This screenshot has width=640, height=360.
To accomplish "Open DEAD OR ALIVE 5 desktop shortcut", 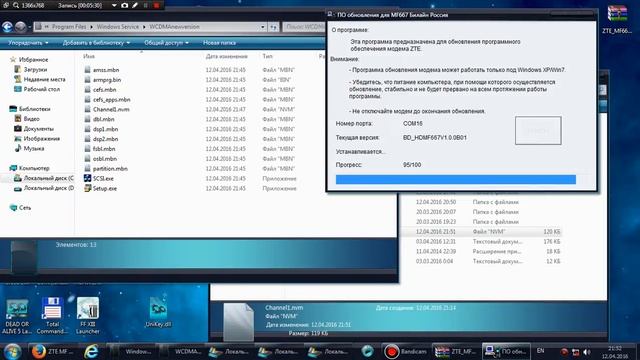I will coord(17,316).
